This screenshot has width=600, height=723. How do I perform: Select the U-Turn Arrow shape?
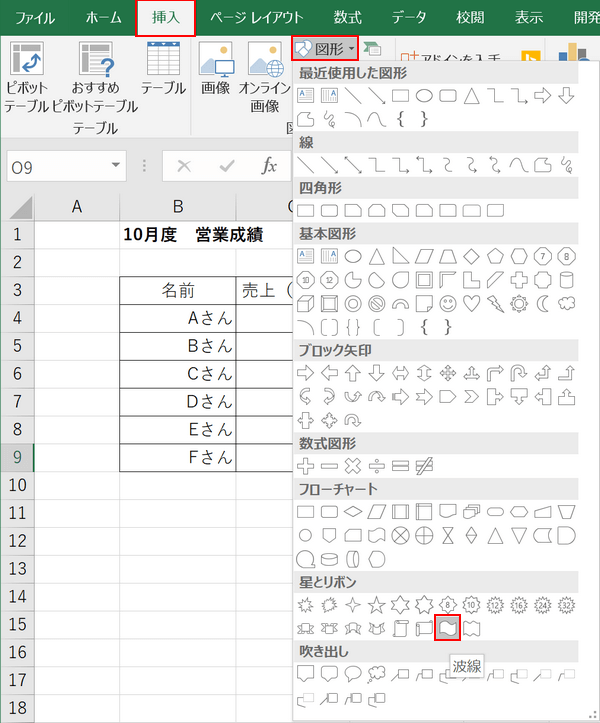(x=519, y=373)
